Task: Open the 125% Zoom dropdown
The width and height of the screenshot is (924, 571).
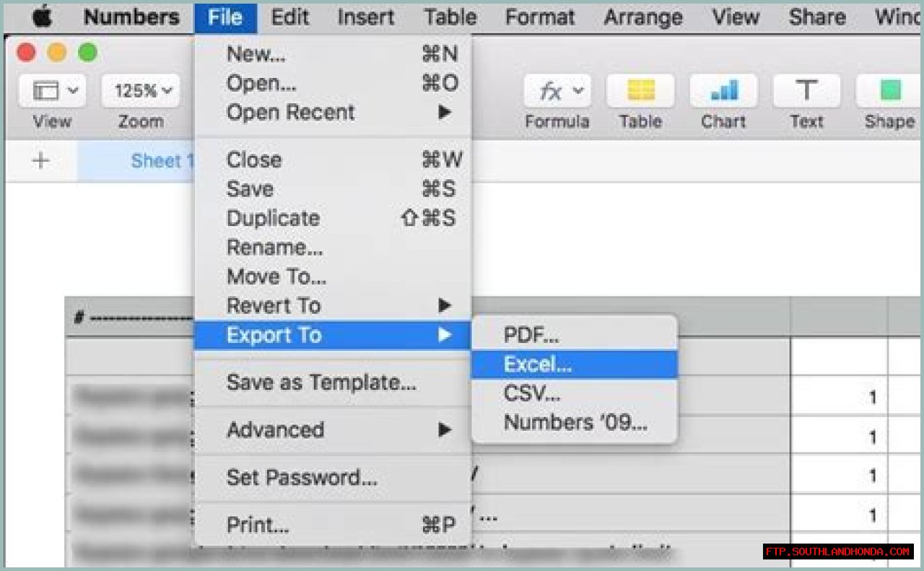Action: 140,92
